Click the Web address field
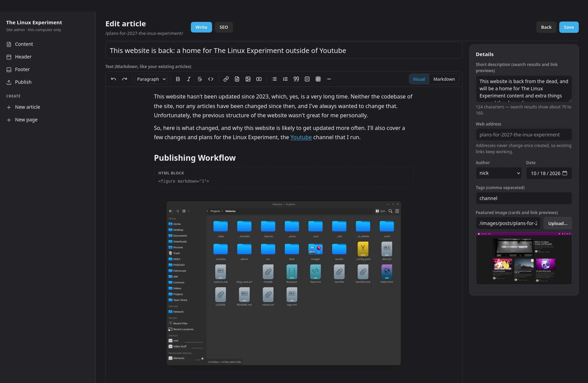Image resolution: width=588 pixels, height=383 pixels. 524,135
